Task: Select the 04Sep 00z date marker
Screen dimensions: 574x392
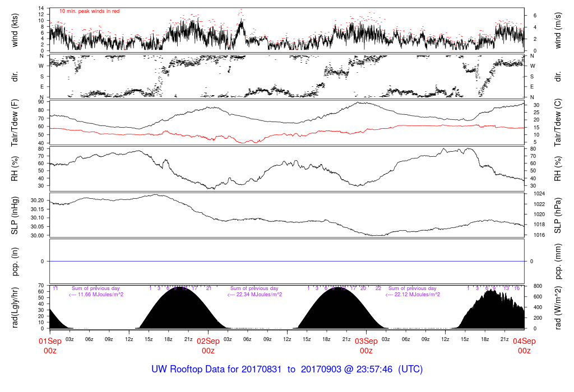Action: (x=524, y=346)
